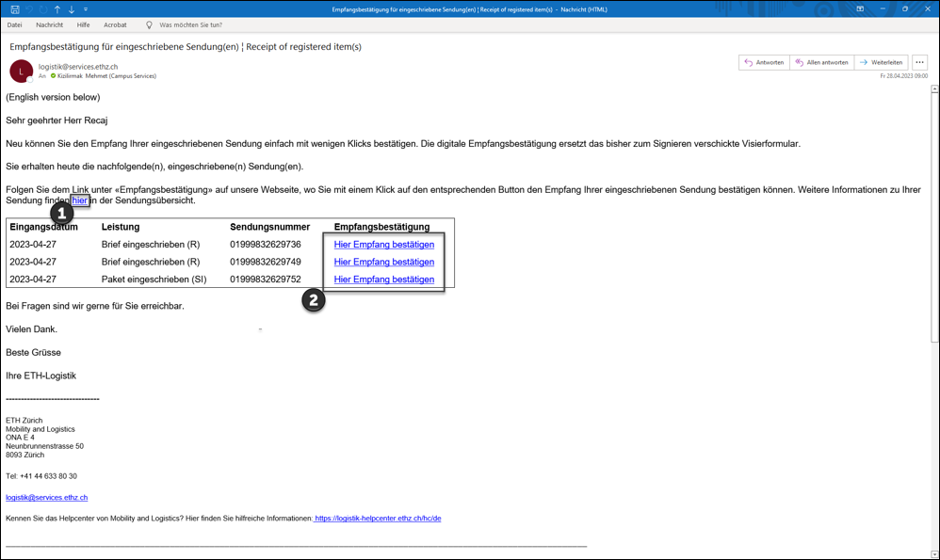Go to the previous item with the up arrow

[x=57, y=9]
